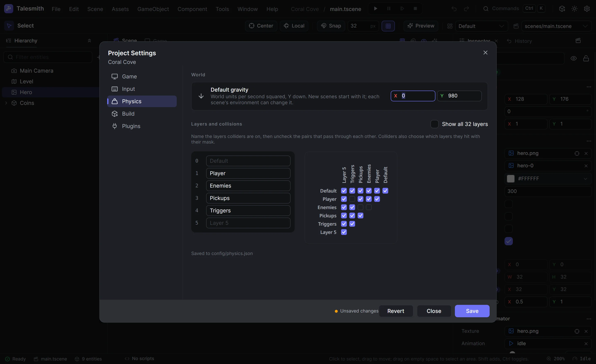Screen dimensions: 596x364
Task: Click the Pause playback icon
Action: 389,9
